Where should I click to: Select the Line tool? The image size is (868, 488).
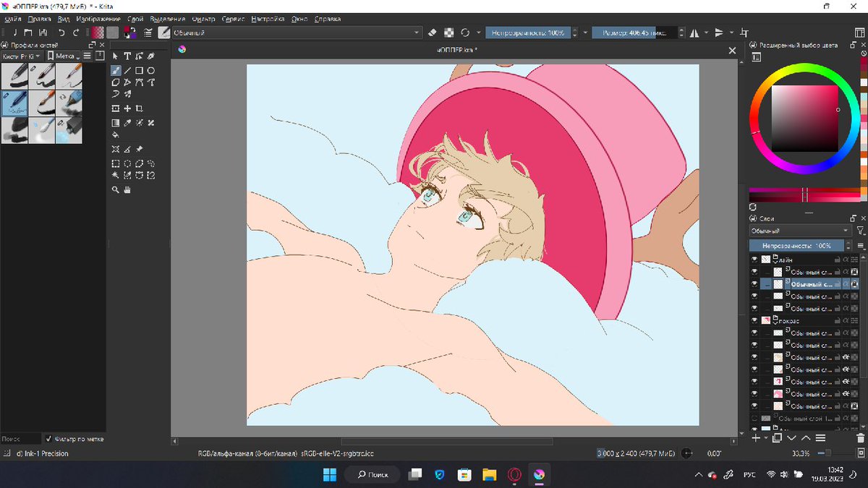point(127,71)
